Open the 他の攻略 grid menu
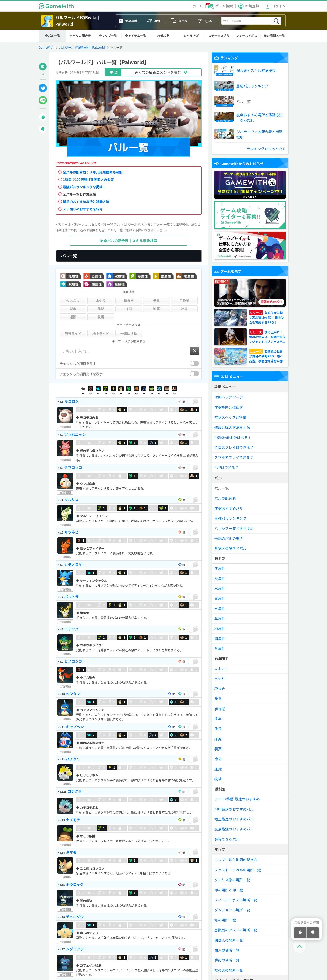Viewport: 327px width, 980px height. pyautogui.click(x=128, y=21)
